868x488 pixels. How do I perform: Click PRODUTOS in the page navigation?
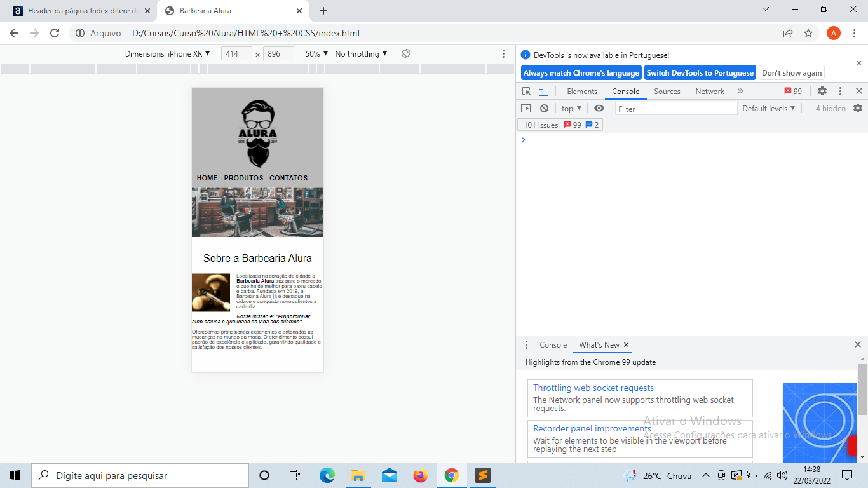tap(243, 178)
